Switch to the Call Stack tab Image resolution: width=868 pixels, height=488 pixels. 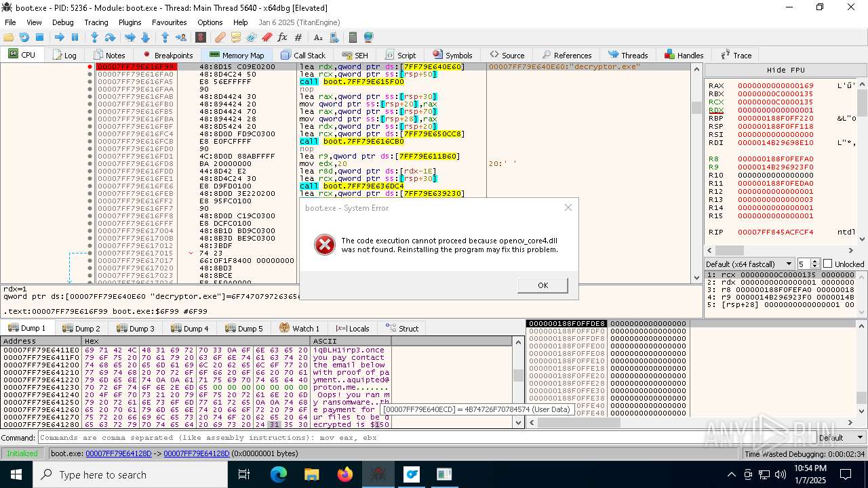[303, 55]
